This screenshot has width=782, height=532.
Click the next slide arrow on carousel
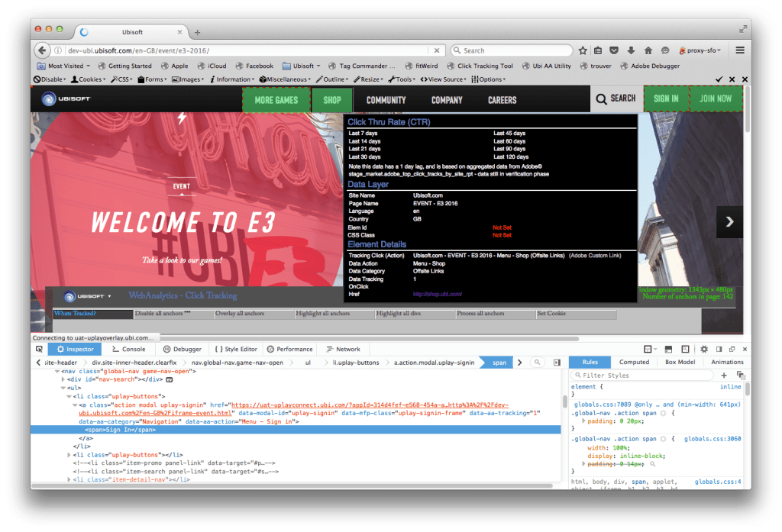[x=729, y=221]
